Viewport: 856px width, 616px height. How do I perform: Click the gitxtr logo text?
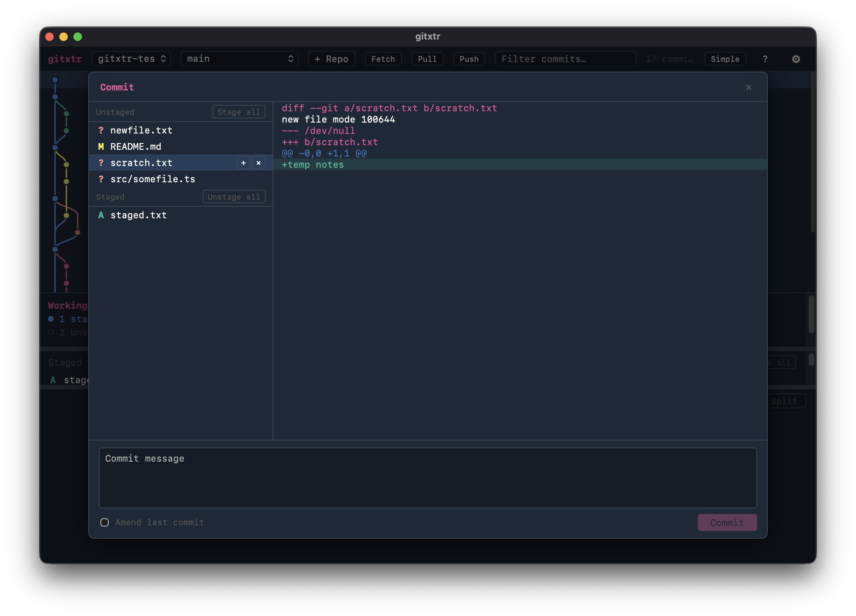click(65, 59)
